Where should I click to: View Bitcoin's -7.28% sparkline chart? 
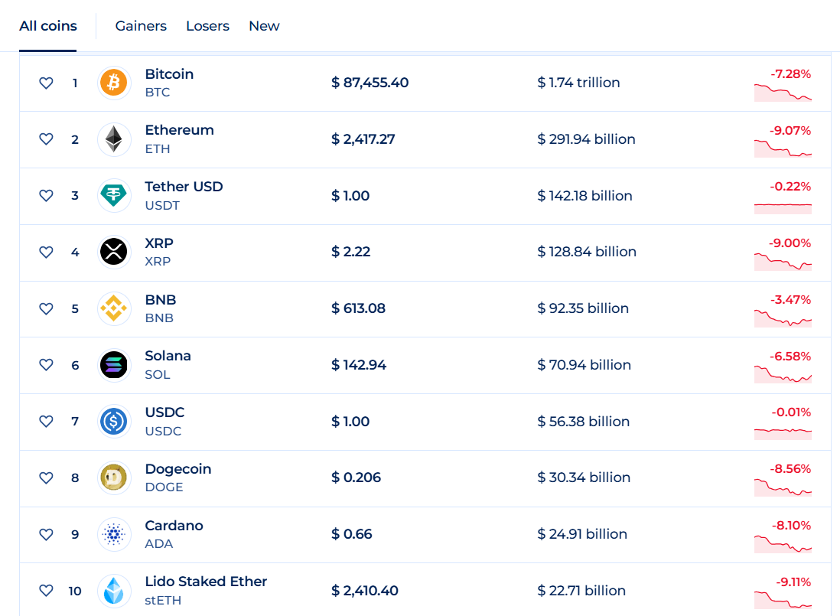(x=783, y=92)
